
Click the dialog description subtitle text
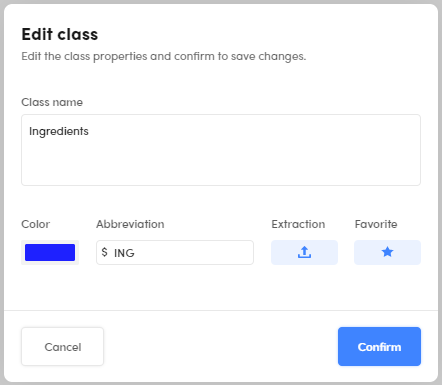click(164, 56)
